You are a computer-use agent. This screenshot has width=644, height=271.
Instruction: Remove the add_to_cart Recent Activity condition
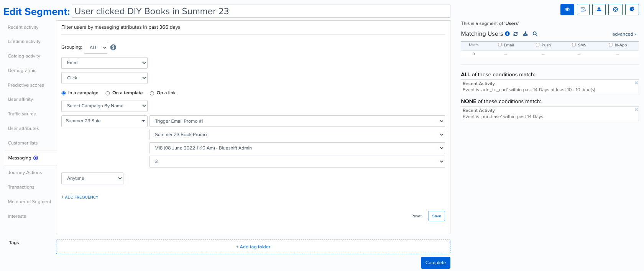(636, 83)
